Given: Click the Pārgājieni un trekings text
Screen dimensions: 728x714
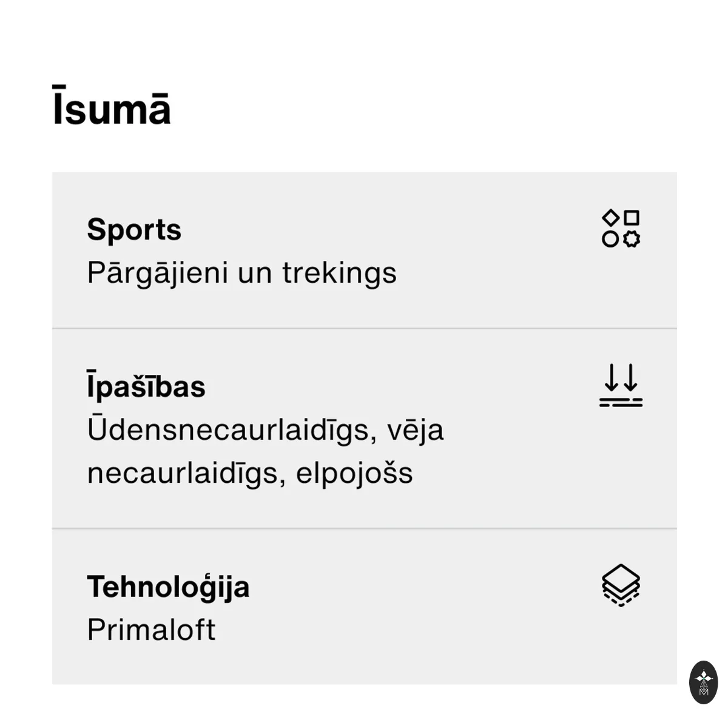Looking at the screenshot, I should click(x=241, y=273).
